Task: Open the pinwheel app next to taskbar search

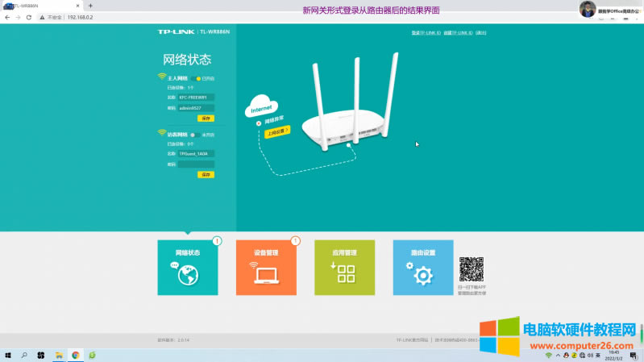Action: 40,355
